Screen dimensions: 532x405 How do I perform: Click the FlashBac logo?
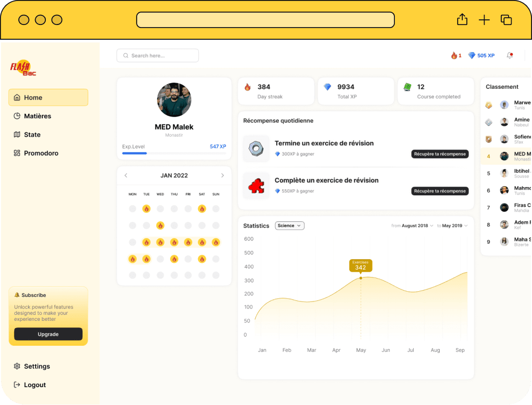click(x=23, y=68)
